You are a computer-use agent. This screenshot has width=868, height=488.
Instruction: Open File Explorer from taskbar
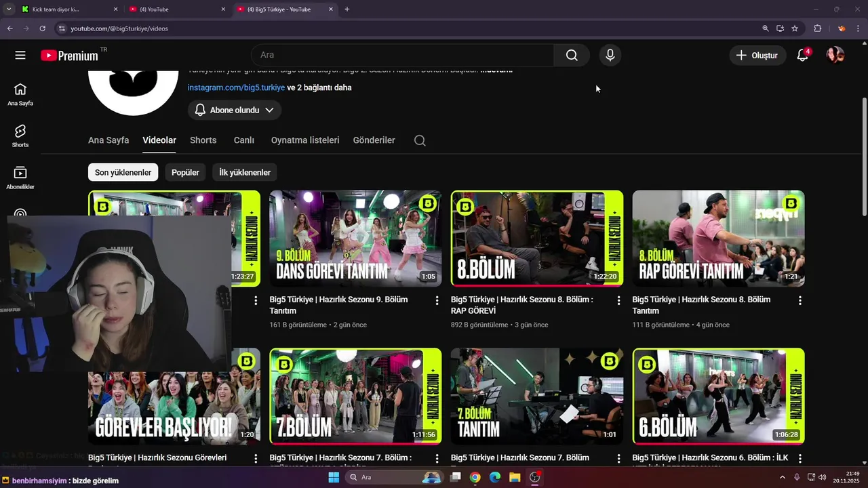[515, 477]
